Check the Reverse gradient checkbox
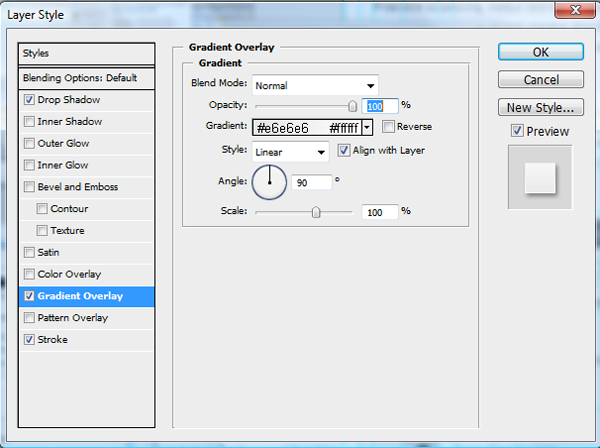 coord(388,127)
